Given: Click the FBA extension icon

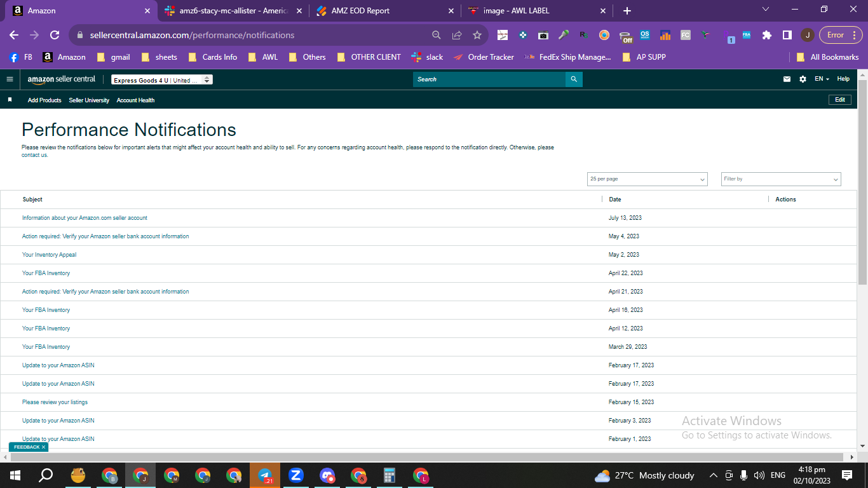Looking at the screenshot, I should point(747,35).
